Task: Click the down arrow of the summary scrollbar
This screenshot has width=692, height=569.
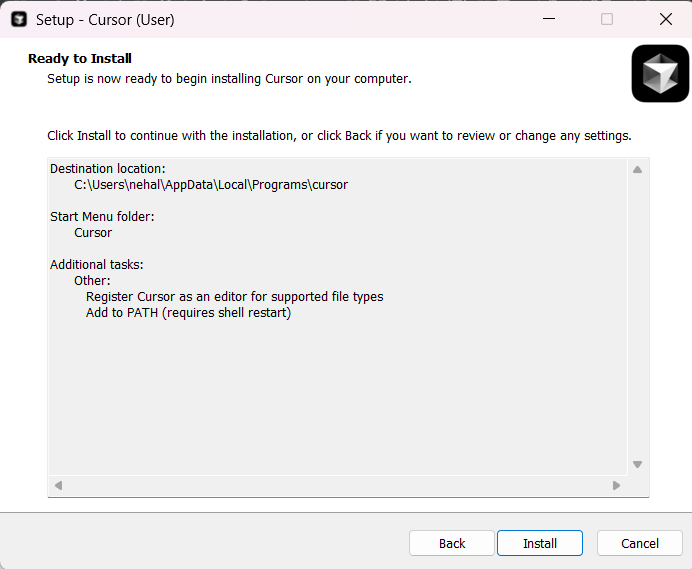Action: [x=637, y=464]
